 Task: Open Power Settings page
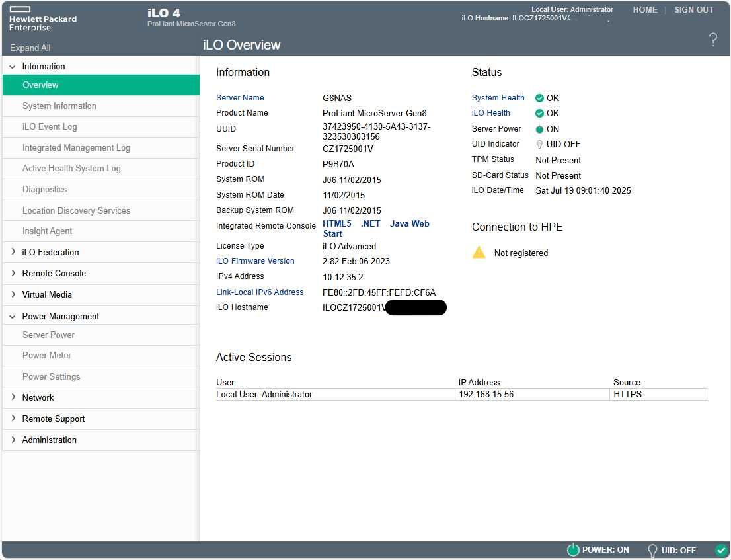pyautogui.click(x=100, y=376)
